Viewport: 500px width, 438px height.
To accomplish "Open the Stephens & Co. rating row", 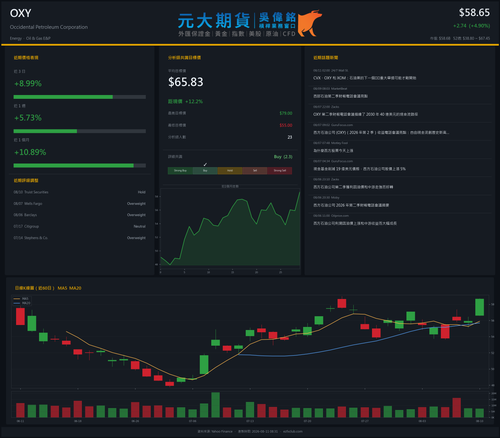I will 80,238.
